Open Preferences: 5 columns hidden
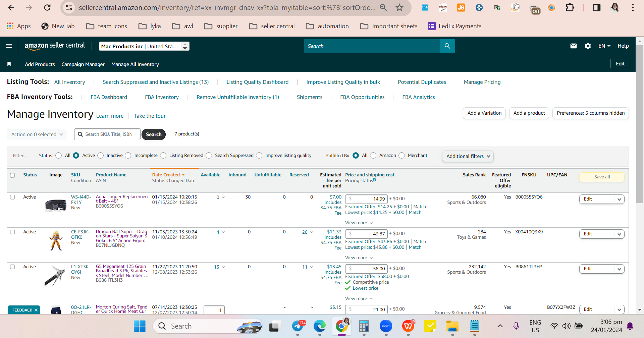This screenshot has width=644, height=338. [591, 113]
